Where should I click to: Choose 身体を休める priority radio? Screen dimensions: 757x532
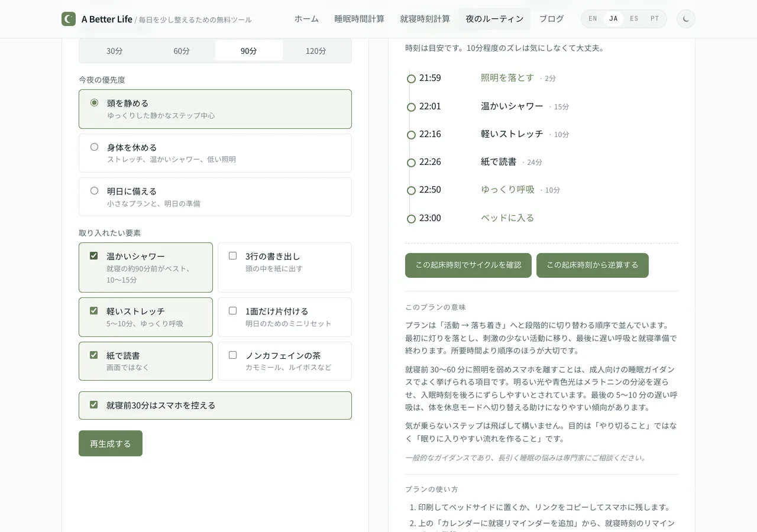pyautogui.click(x=94, y=147)
